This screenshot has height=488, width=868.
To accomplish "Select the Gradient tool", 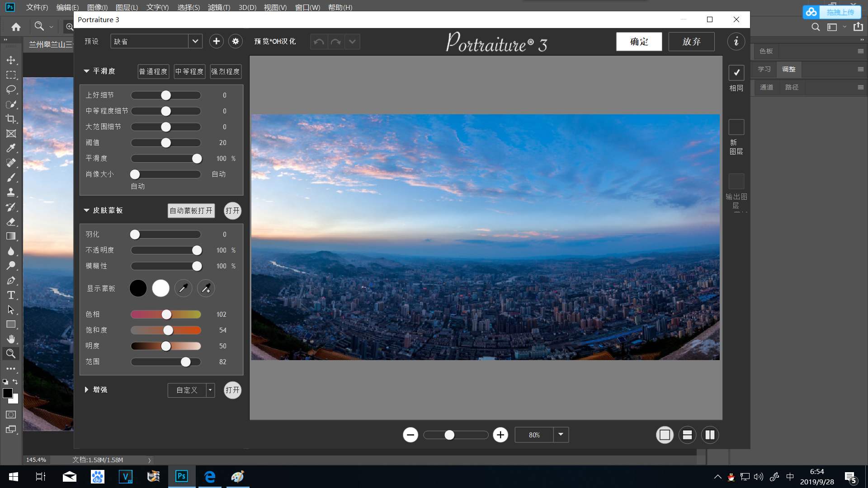I will [11, 236].
